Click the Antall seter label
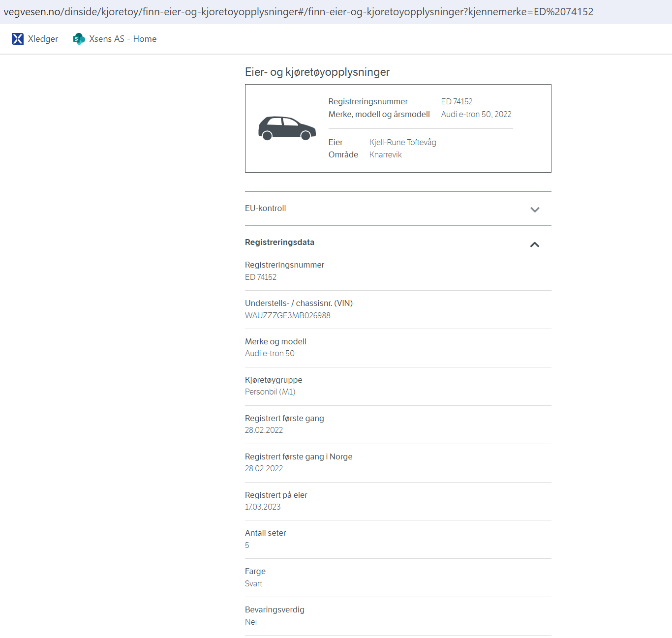Viewport: 672px width, 638px height. [266, 533]
